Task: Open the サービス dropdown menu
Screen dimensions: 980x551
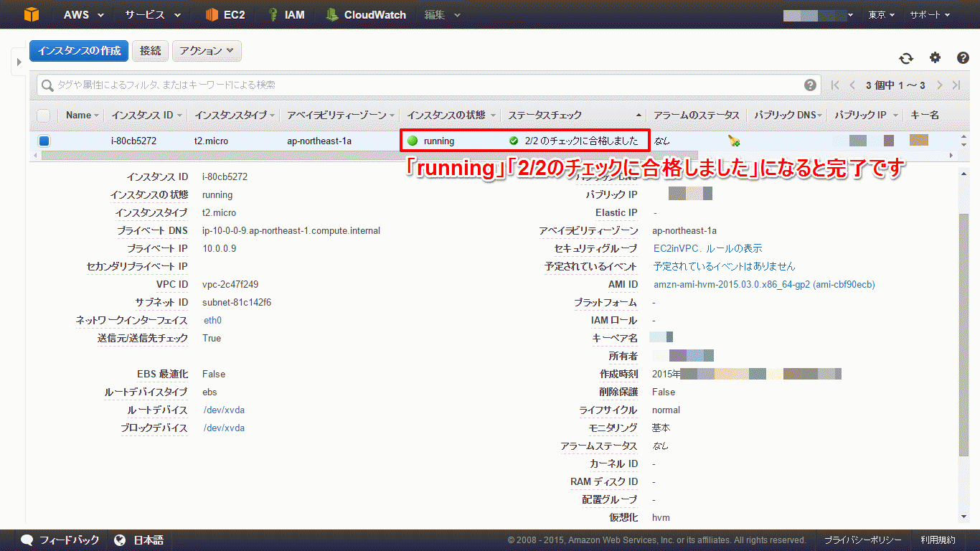Action: click(x=152, y=14)
